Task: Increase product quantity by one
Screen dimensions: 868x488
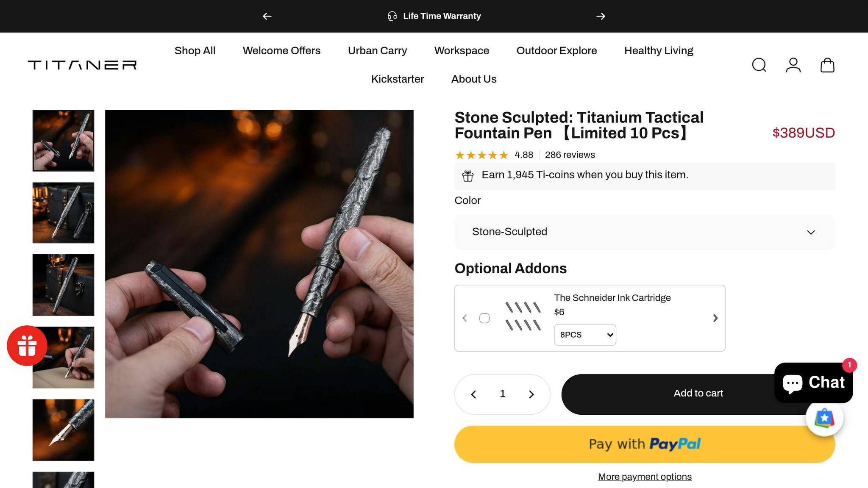Action: (x=531, y=394)
